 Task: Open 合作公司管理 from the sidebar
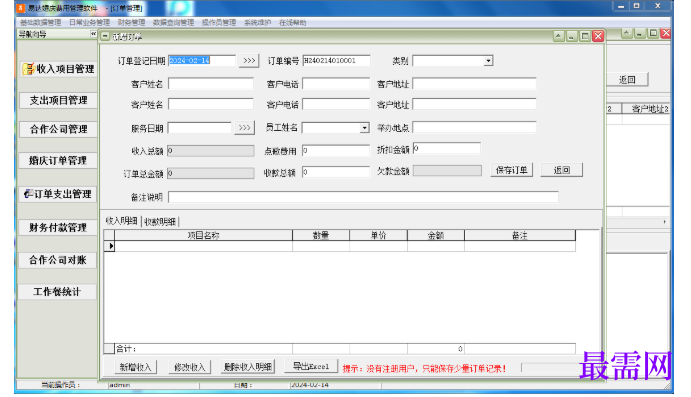pos(58,129)
